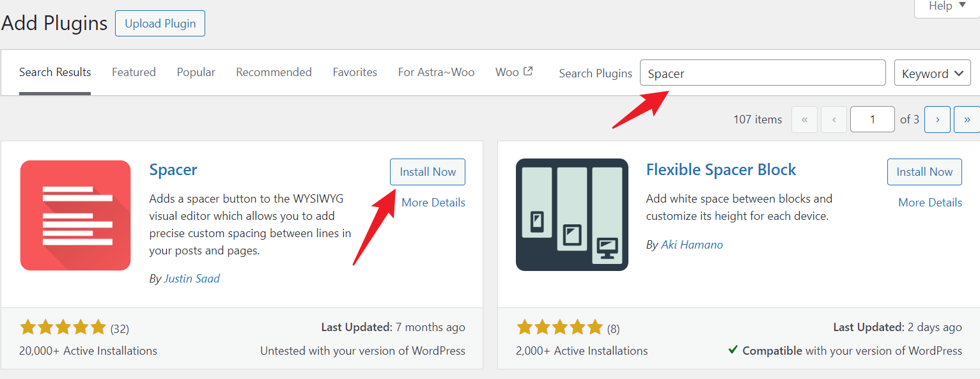Select the Recommended tab
980x379 pixels.
[274, 72]
